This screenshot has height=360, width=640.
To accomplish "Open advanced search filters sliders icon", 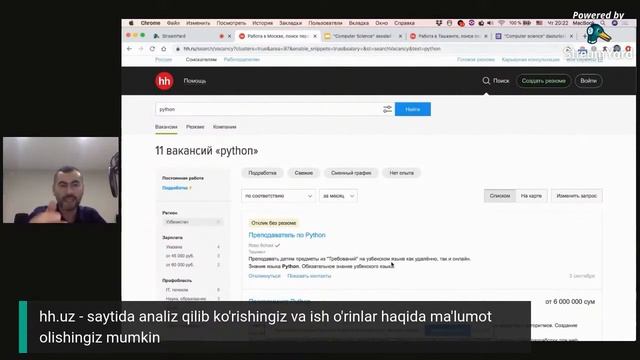I will pyautogui.click(x=387, y=109).
